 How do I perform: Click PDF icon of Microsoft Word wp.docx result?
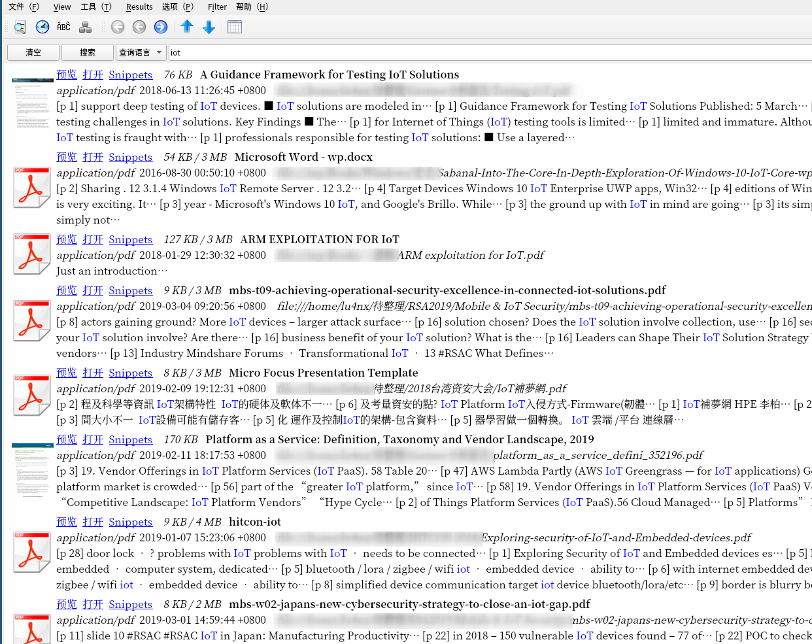(x=32, y=188)
